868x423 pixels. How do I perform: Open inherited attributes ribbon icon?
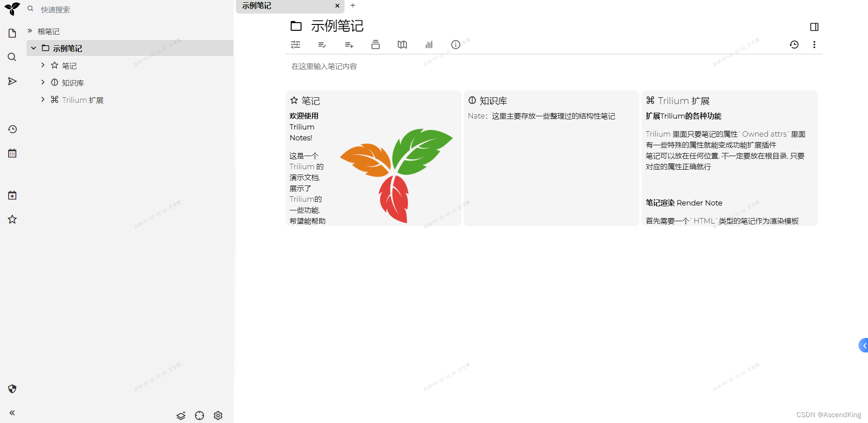[349, 44]
